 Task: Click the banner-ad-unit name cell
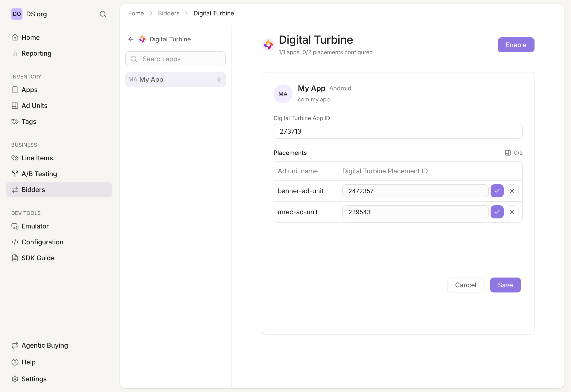(300, 191)
